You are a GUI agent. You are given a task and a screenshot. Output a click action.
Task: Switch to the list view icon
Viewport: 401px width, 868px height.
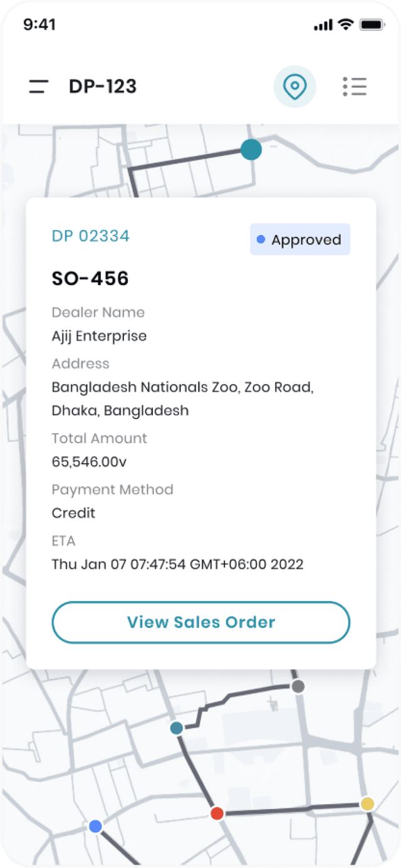355,86
